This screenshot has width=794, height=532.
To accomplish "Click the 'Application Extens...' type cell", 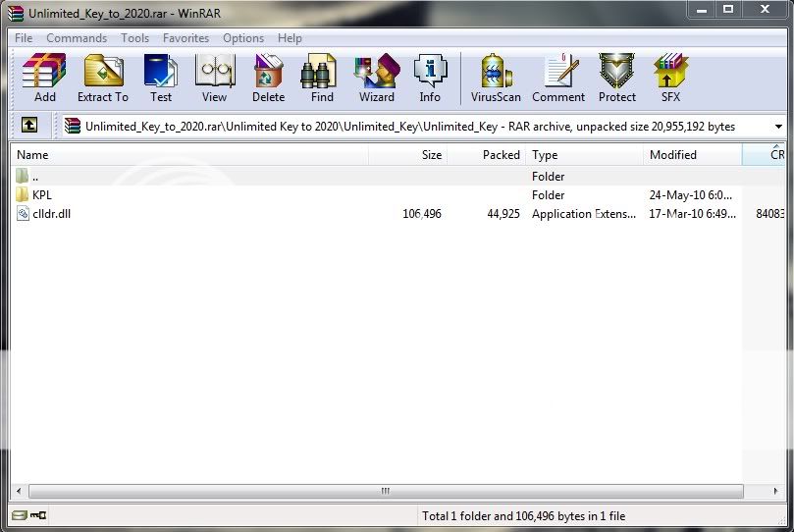I will click(583, 214).
